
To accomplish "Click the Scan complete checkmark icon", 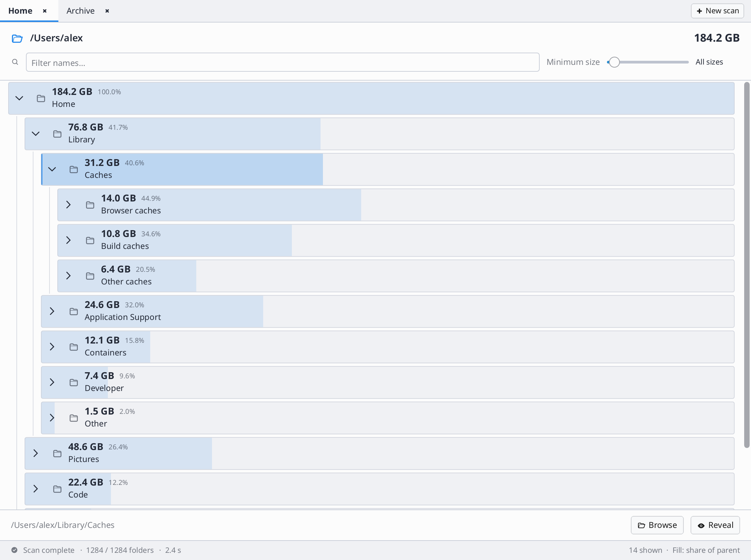I will pyautogui.click(x=14, y=550).
